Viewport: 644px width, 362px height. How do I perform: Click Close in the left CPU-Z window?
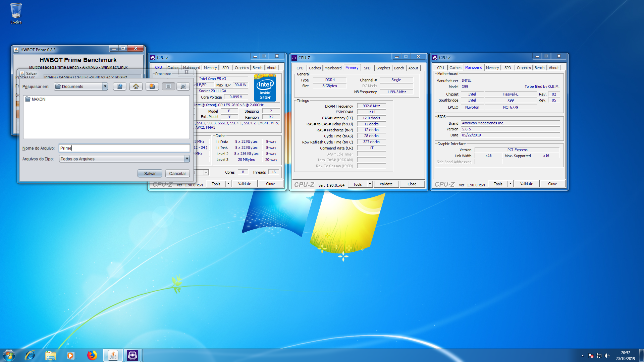270,184
